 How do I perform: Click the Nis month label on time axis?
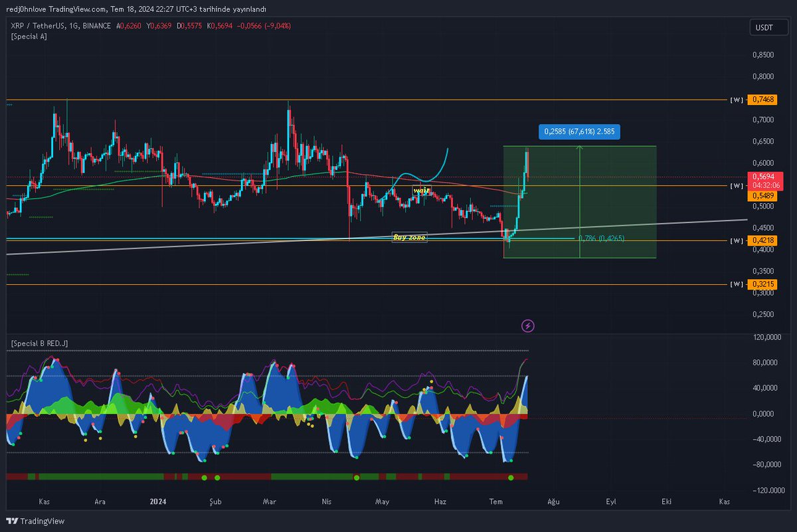pos(326,503)
